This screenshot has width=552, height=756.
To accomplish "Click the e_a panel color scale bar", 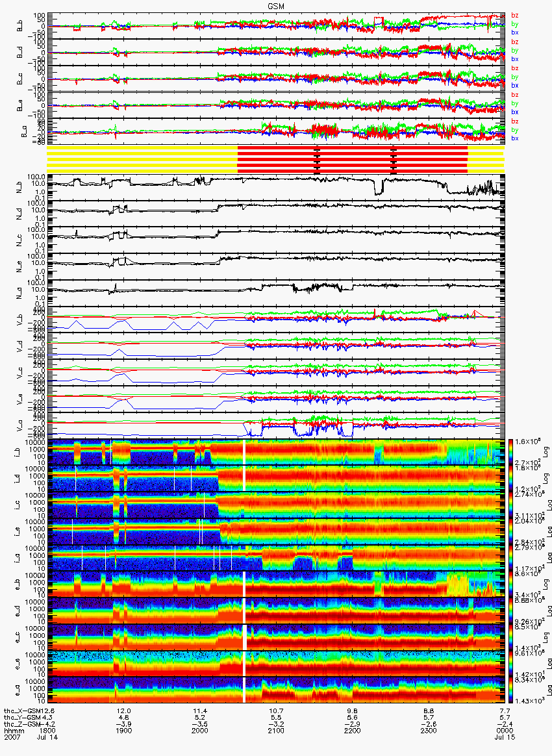I will point(512,690).
